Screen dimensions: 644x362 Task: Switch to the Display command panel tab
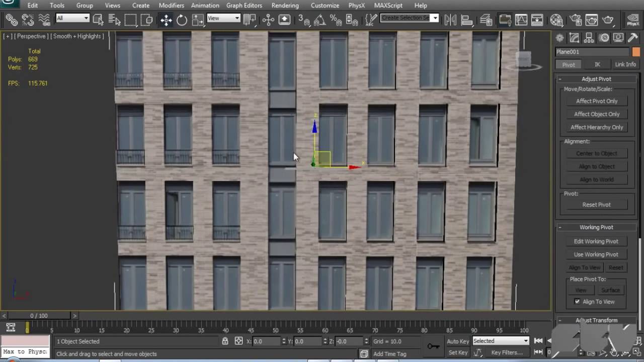(x=619, y=38)
